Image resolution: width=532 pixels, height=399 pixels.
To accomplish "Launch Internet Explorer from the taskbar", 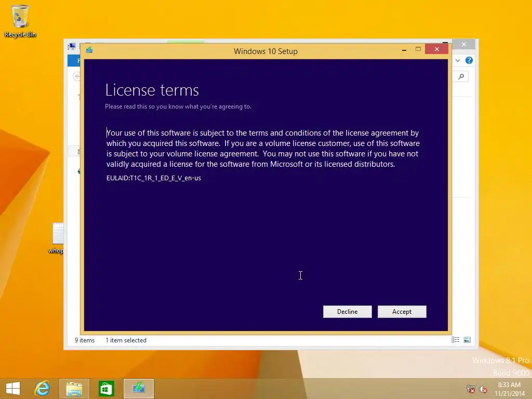I will pos(42,389).
